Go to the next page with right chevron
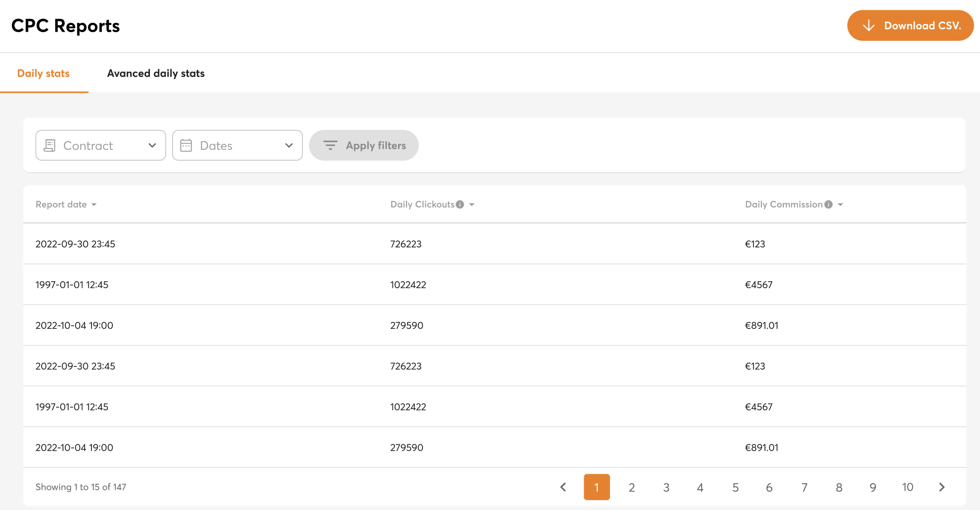The height and width of the screenshot is (510, 980). point(942,487)
